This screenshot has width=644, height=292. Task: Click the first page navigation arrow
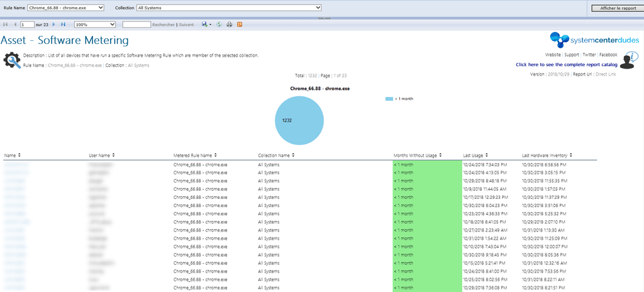(6, 25)
